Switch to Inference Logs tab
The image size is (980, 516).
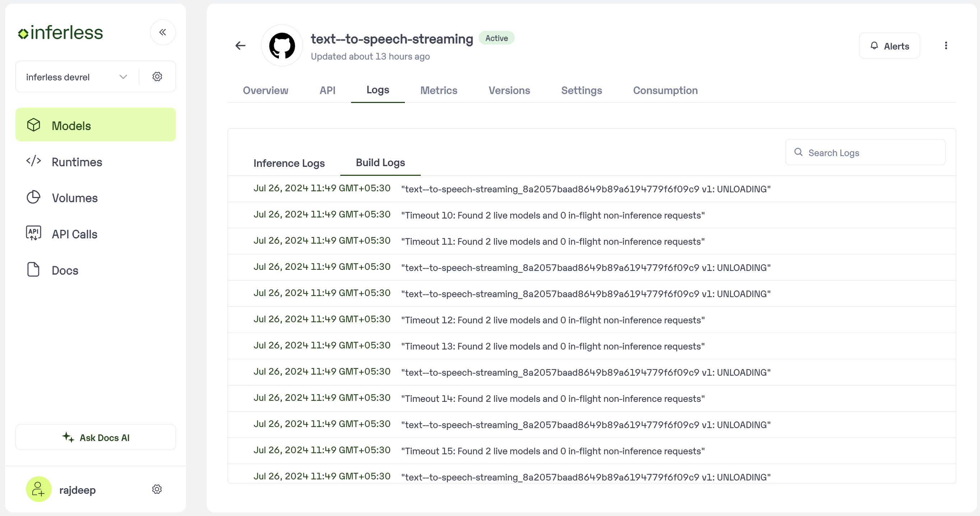pyautogui.click(x=289, y=163)
